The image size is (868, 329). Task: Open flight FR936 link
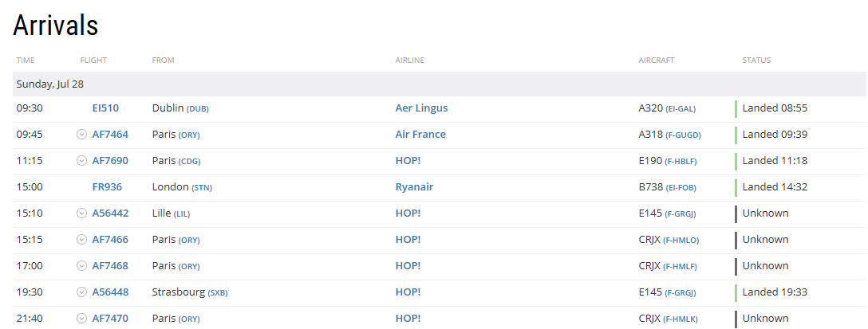pyautogui.click(x=107, y=187)
